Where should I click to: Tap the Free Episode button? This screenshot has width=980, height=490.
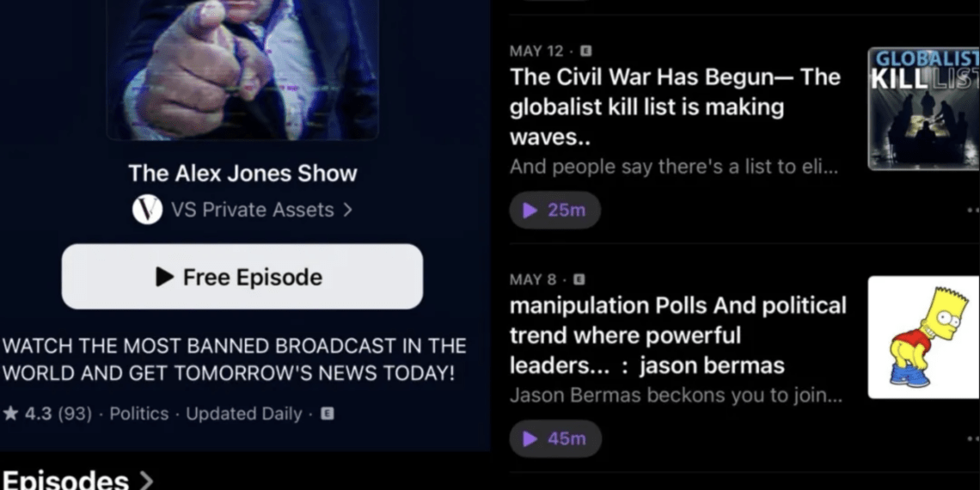pos(242,276)
